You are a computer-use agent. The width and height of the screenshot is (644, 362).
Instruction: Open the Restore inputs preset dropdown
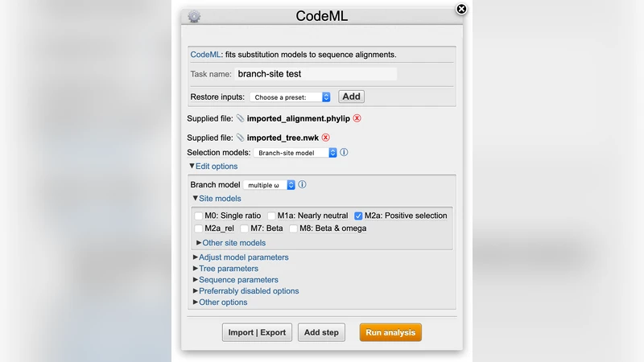[290, 97]
